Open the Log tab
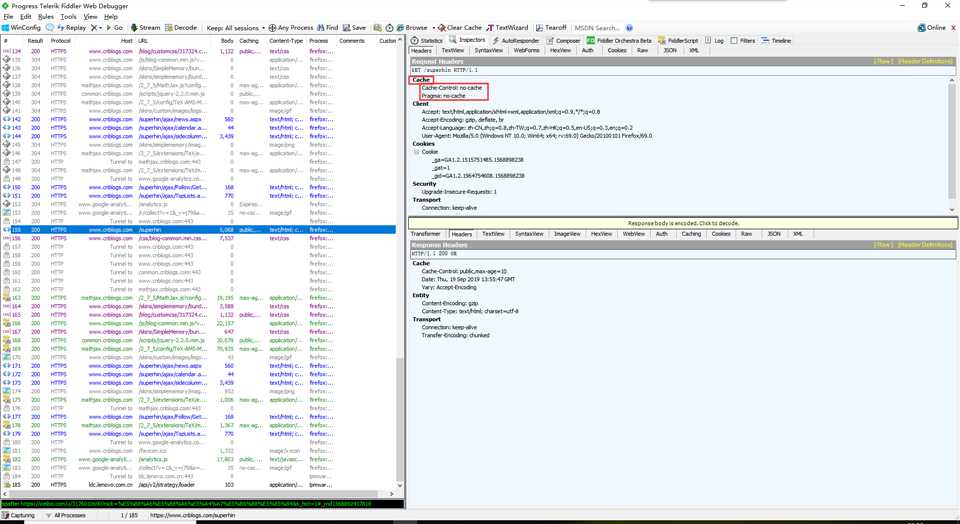The height and width of the screenshot is (524, 960). 714,40
